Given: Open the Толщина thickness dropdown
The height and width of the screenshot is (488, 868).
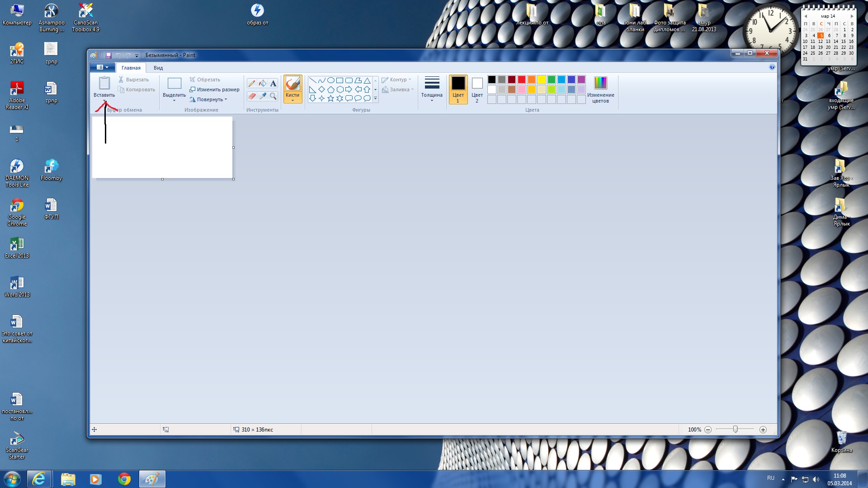Looking at the screenshot, I should click(432, 89).
